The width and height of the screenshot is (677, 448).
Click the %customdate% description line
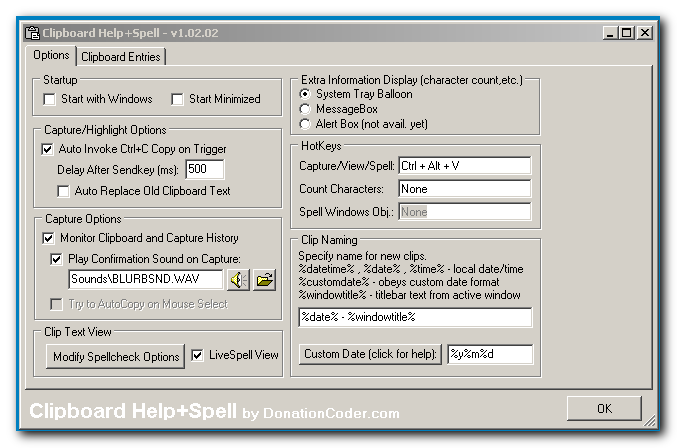click(x=399, y=282)
